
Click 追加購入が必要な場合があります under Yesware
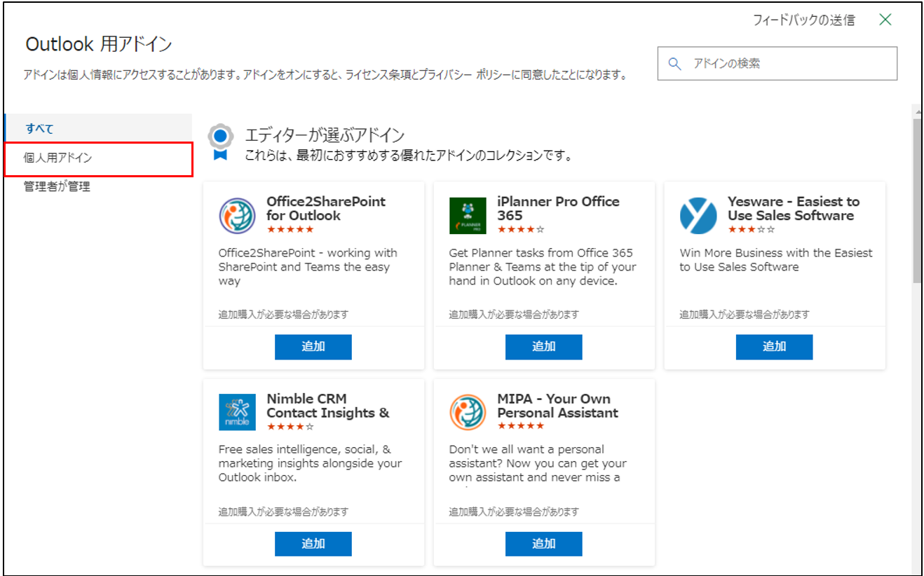pyautogui.click(x=745, y=315)
